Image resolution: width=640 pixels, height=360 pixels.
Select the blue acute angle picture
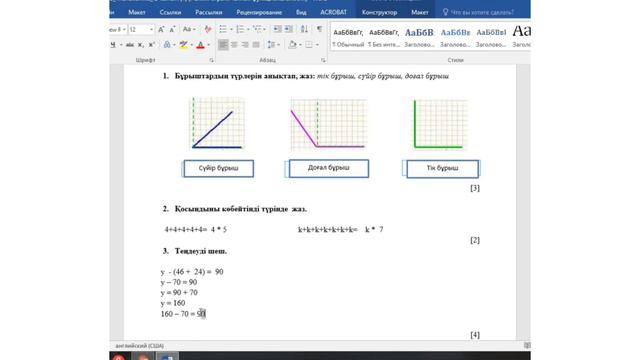click(217, 123)
